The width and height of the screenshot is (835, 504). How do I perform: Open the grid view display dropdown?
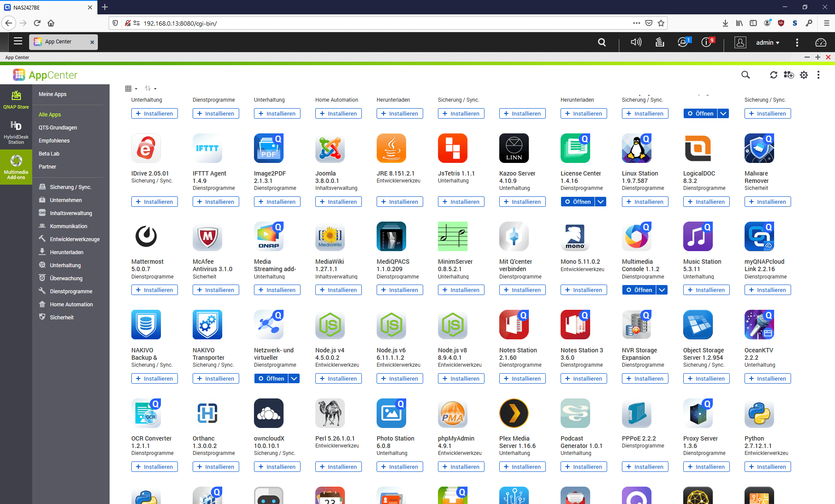(130, 88)
